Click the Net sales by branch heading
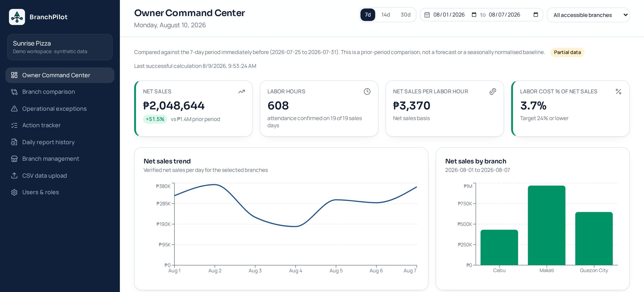644x292 pixels. (x=475, y=161)
